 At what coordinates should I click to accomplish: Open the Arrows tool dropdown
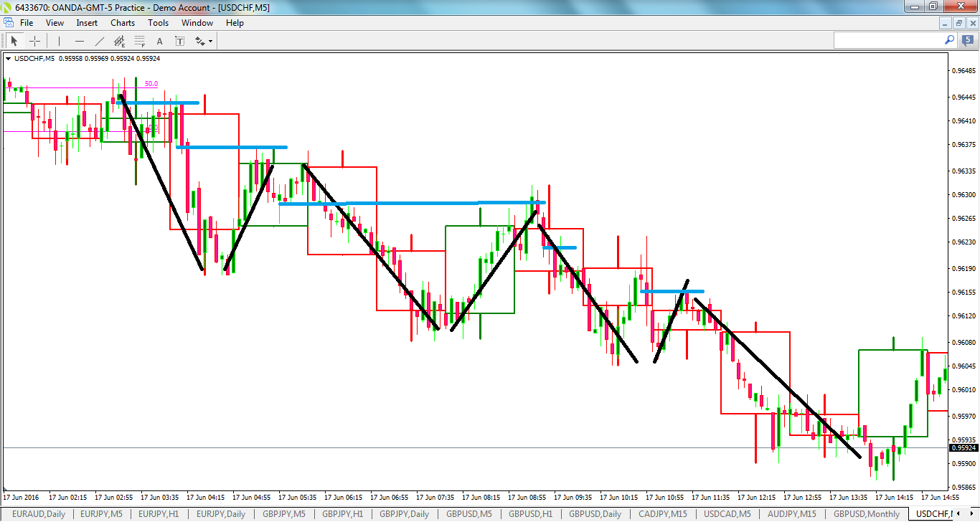point(212,41)
